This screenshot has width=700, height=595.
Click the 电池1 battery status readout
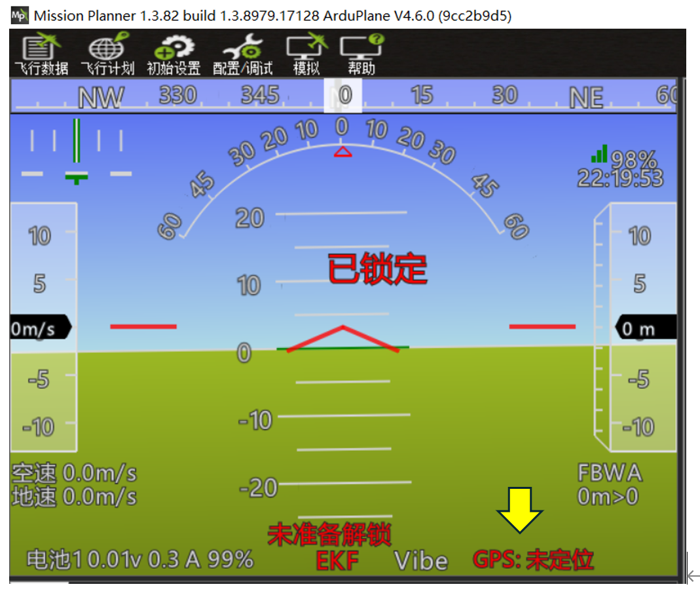[x=139, y=560]
